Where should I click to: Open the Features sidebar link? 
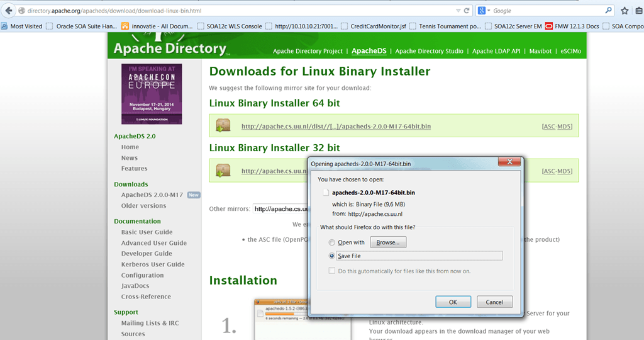[134, 169]
